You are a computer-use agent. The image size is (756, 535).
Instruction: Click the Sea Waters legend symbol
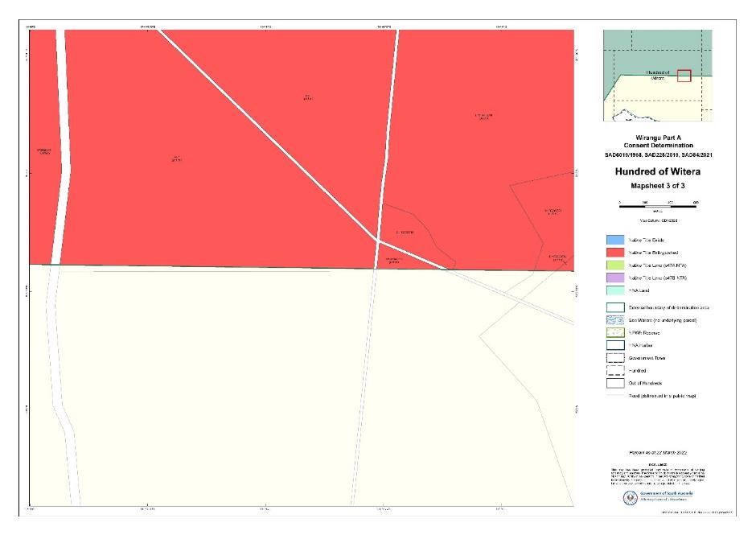click(x=615, y=320)
